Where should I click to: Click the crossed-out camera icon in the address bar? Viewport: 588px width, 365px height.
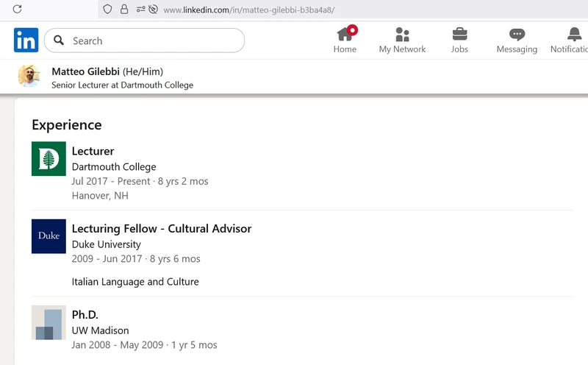pos(153,10)
